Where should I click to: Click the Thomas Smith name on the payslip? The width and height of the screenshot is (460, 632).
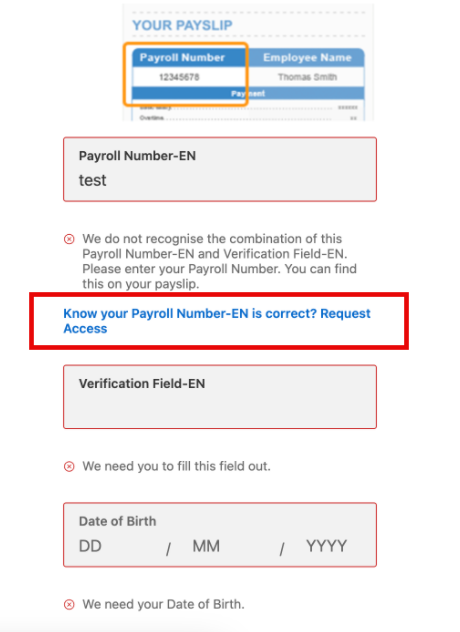[x=307, y=77]
